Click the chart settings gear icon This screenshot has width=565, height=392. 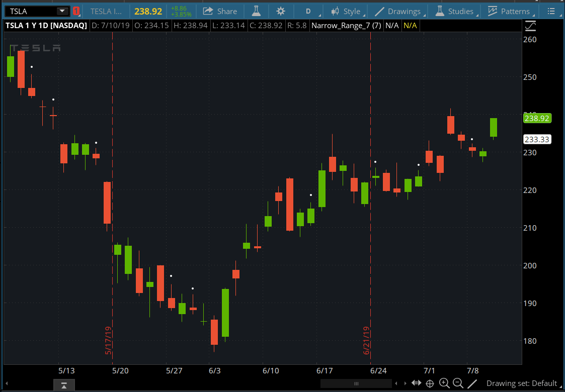pos(280,11)
